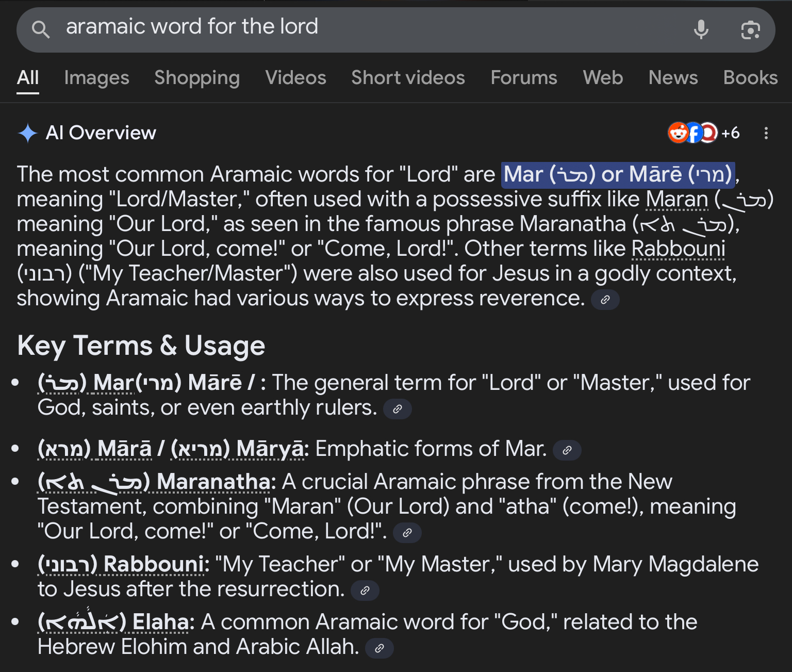Open source link chip after "Emphatic forms of Mar."

click(x=567, y=450)
